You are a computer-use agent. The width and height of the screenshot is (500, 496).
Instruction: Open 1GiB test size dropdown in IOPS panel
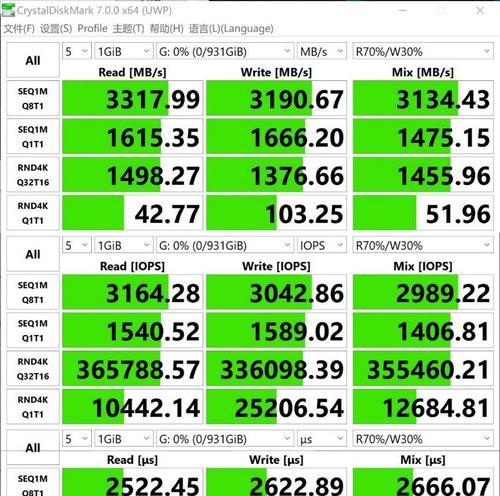pos(123,245)
